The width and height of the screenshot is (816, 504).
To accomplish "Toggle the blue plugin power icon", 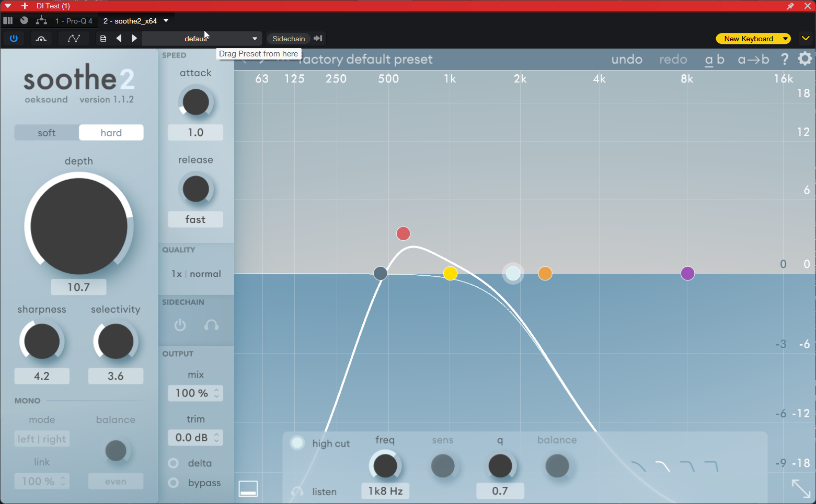I will [14, 38].
